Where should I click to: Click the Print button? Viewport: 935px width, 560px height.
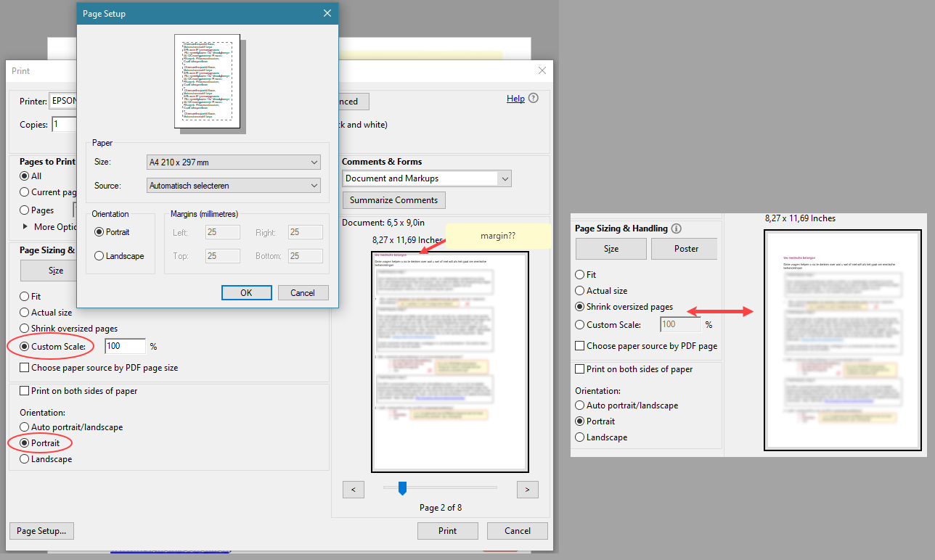click(447, 530)
